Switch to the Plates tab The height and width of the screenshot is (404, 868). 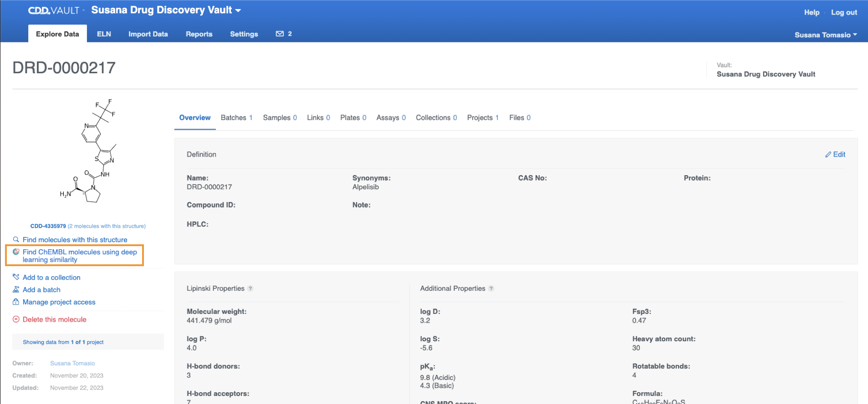click(x=353, y=117)
